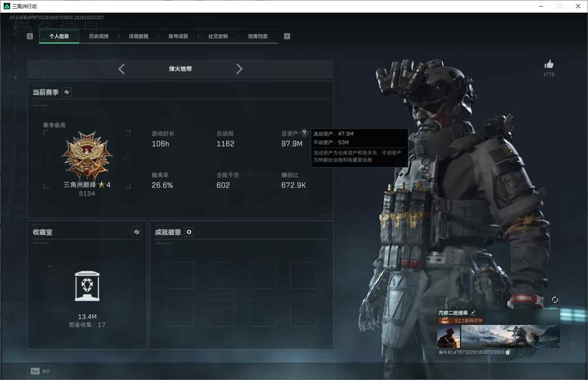The width and height of the screenshot is (588, 380).
Task: Click the 流动资产: 47.9M tooltip line
Action: tap(334, 134)
